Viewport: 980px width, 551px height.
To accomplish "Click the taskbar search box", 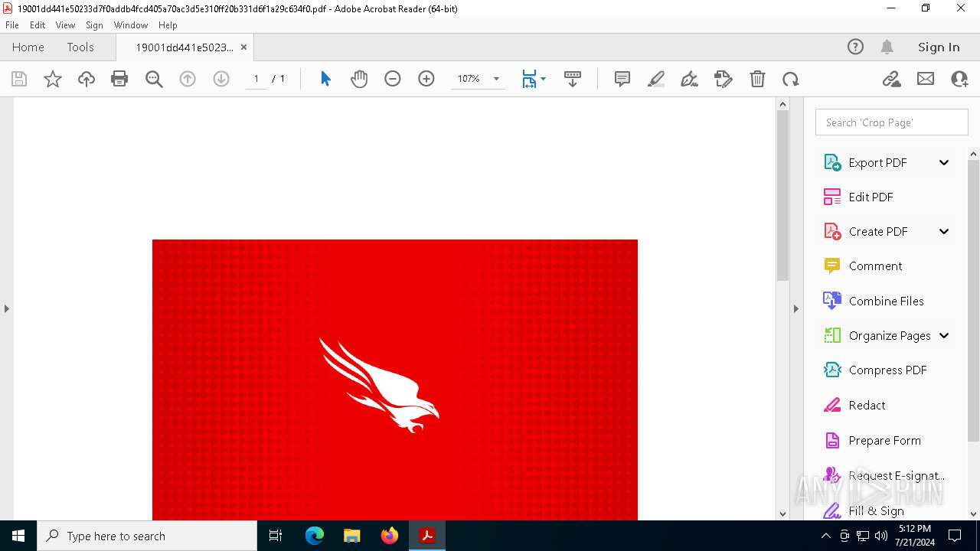I will 147,536.
